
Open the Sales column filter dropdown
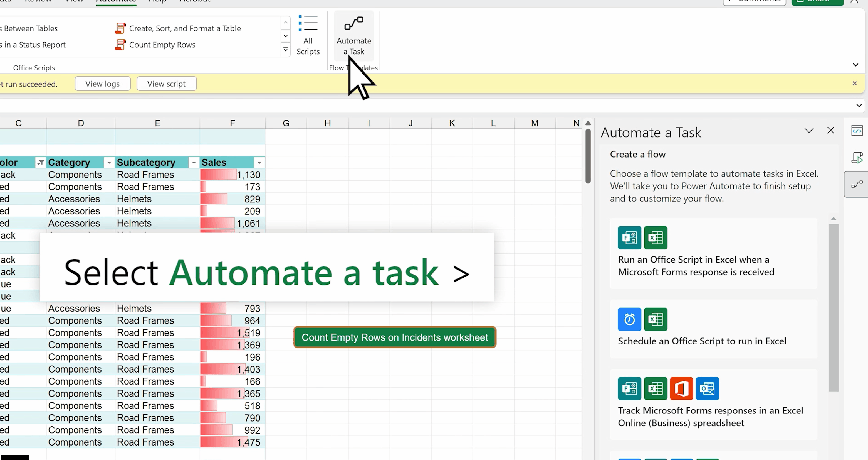(259, 163)
